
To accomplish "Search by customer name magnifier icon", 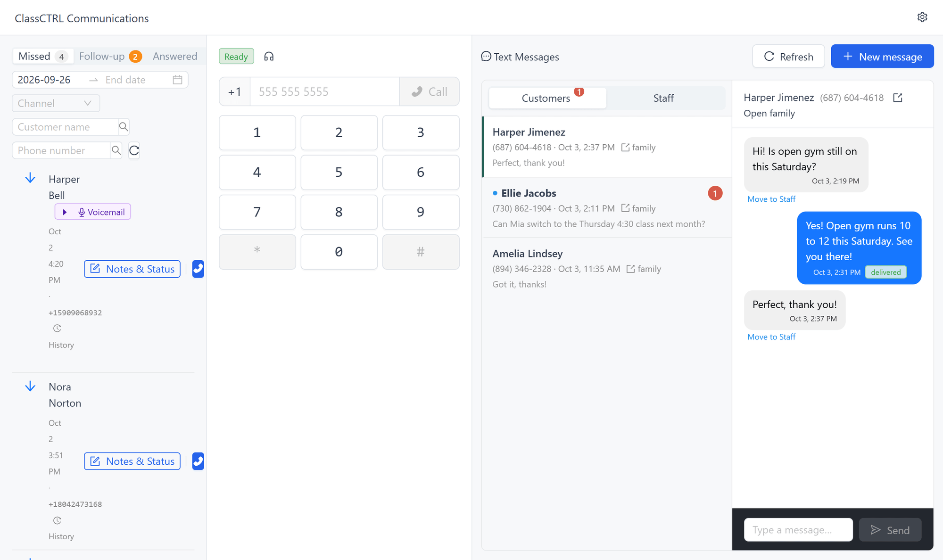I will tap(124, 127).
